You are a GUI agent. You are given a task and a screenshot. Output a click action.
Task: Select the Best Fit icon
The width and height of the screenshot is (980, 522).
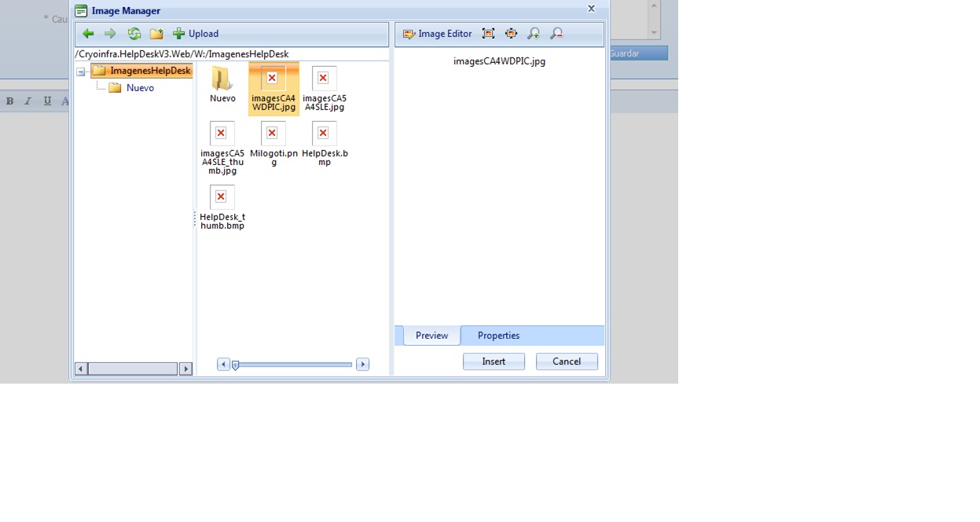click(x=489, y=34)
